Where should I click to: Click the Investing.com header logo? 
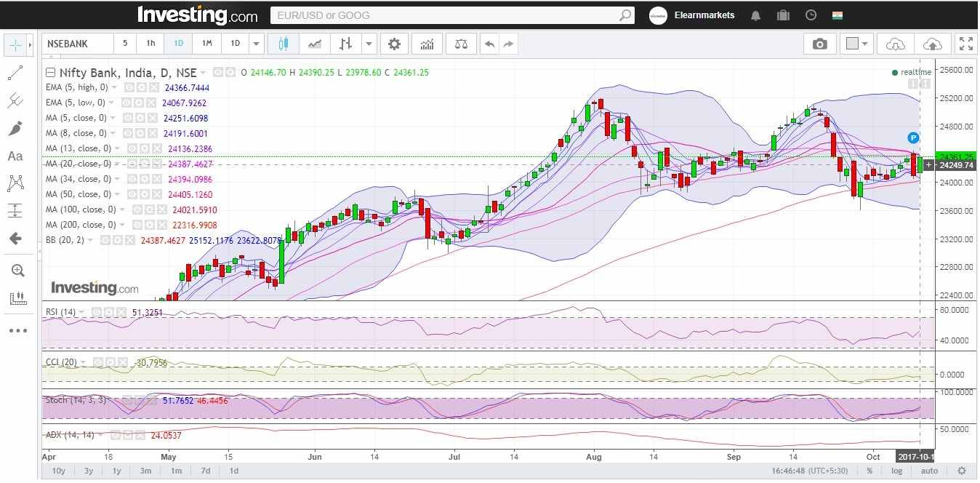pyautogui.click(x=197, y=15)
